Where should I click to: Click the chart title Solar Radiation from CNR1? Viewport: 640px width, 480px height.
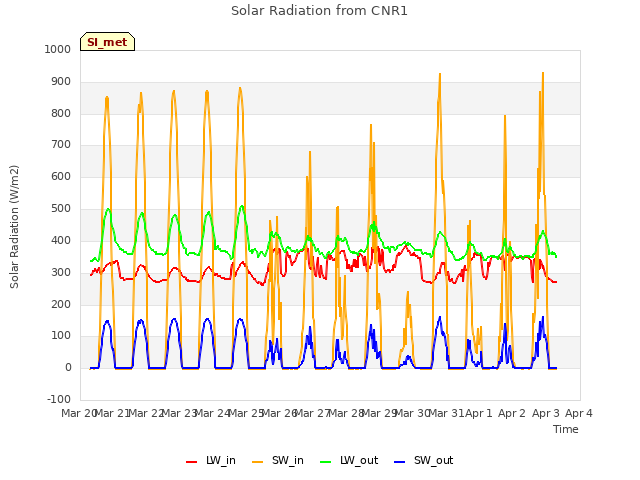319,11
